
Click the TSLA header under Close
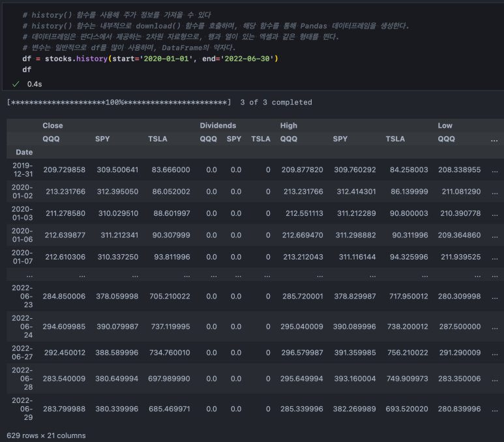(x=158, y=139)
